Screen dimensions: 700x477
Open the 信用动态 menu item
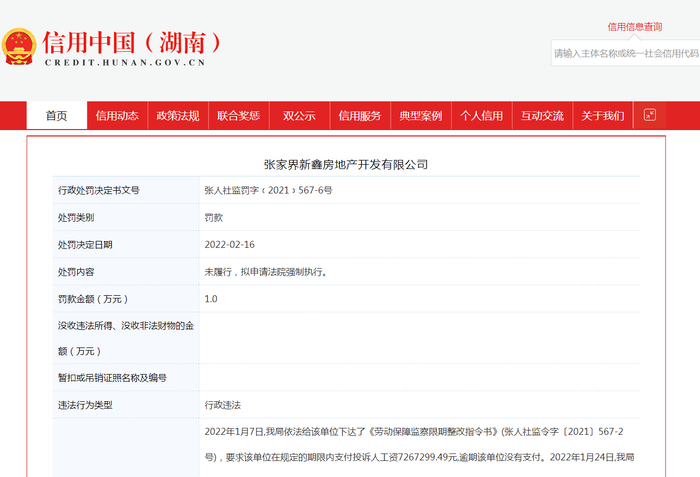pos(117,116)
